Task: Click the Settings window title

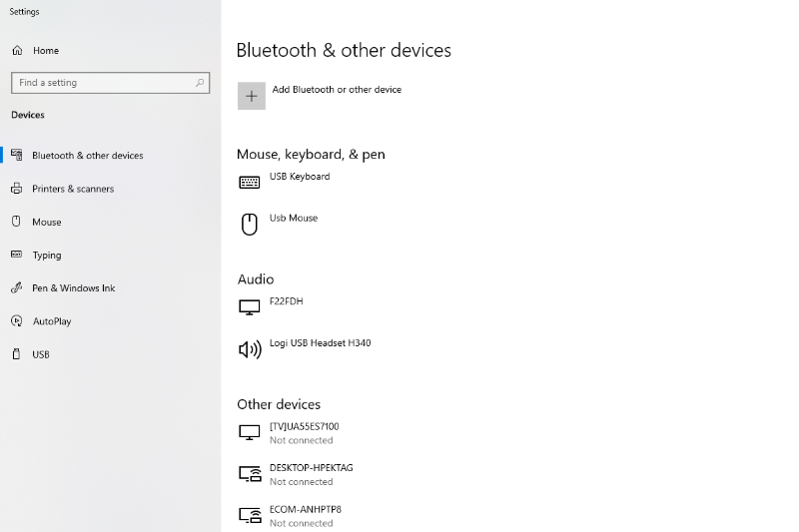Action: (24, 12)
